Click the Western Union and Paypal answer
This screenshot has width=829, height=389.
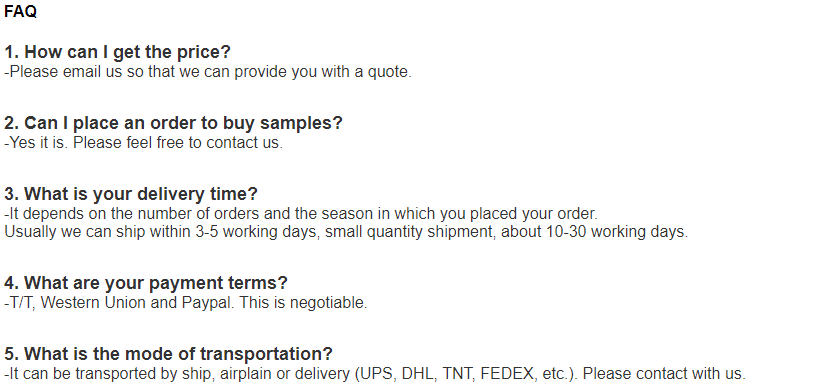(x=186, y=303)
